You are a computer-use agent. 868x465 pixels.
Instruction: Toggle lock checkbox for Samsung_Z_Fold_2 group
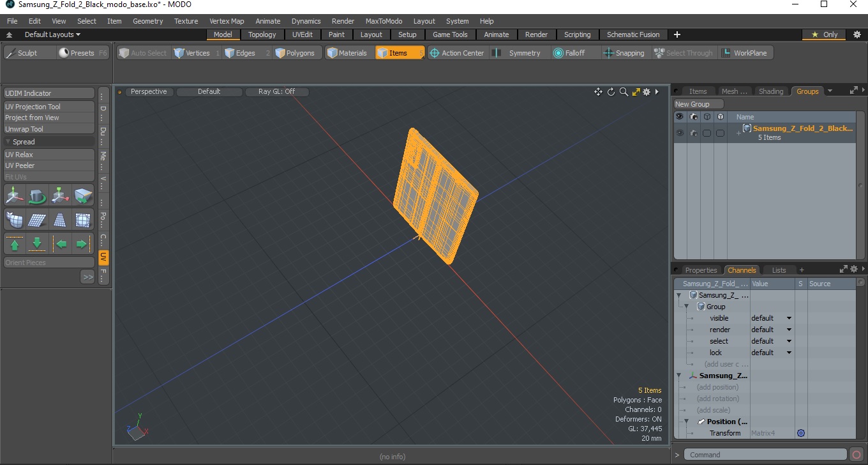pyautogui.click(x=720, y=133)
